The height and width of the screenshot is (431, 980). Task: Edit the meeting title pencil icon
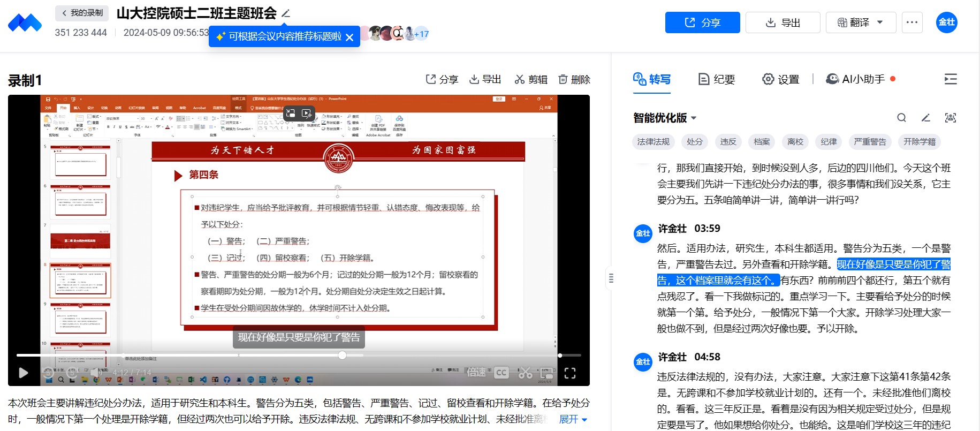(x=286, y=13)
